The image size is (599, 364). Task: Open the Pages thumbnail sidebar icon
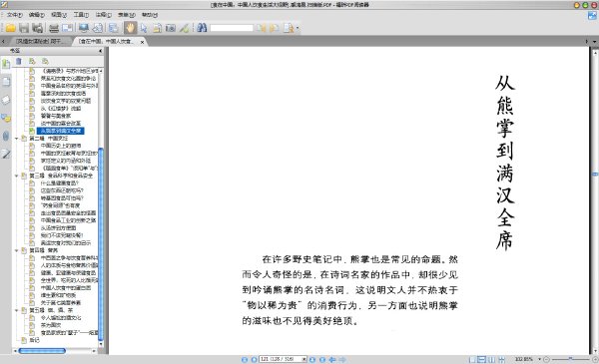point(6,82)
